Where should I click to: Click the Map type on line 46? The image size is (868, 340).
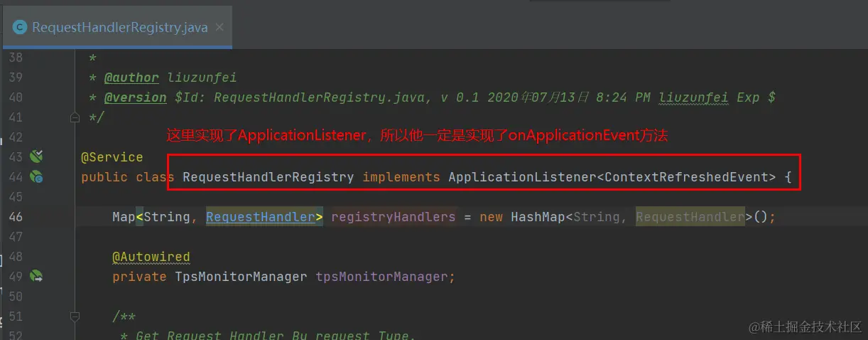click(x=124, y=217)
